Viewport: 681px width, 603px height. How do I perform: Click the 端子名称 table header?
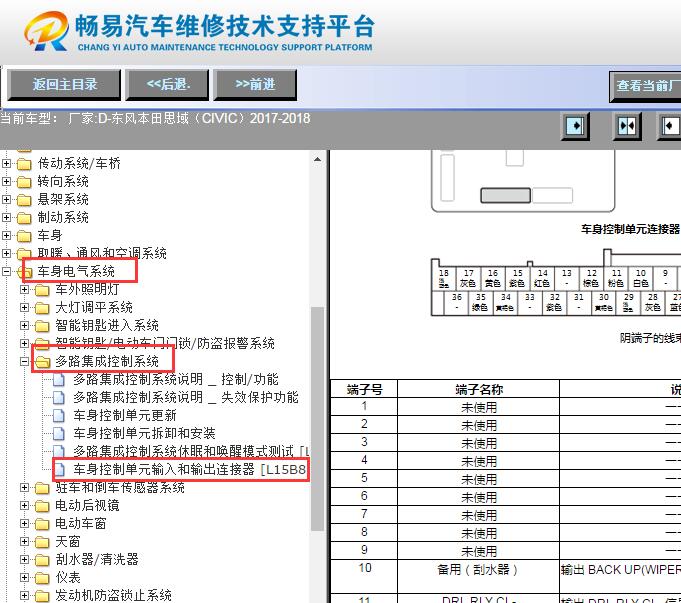point(479,389)
